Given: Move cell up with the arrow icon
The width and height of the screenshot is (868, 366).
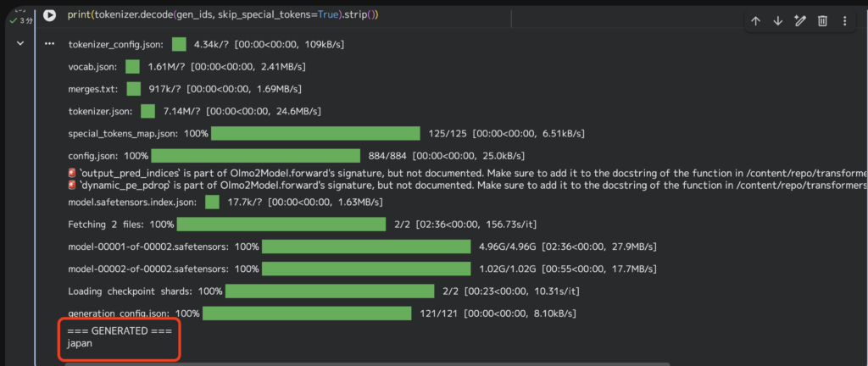Looking at the screenshot, I should (x=756, y=21).
